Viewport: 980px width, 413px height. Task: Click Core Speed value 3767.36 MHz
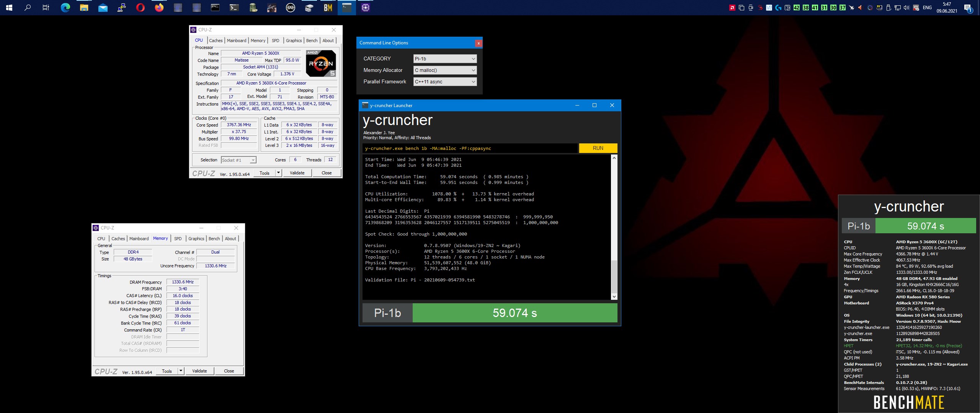point(239,125)
